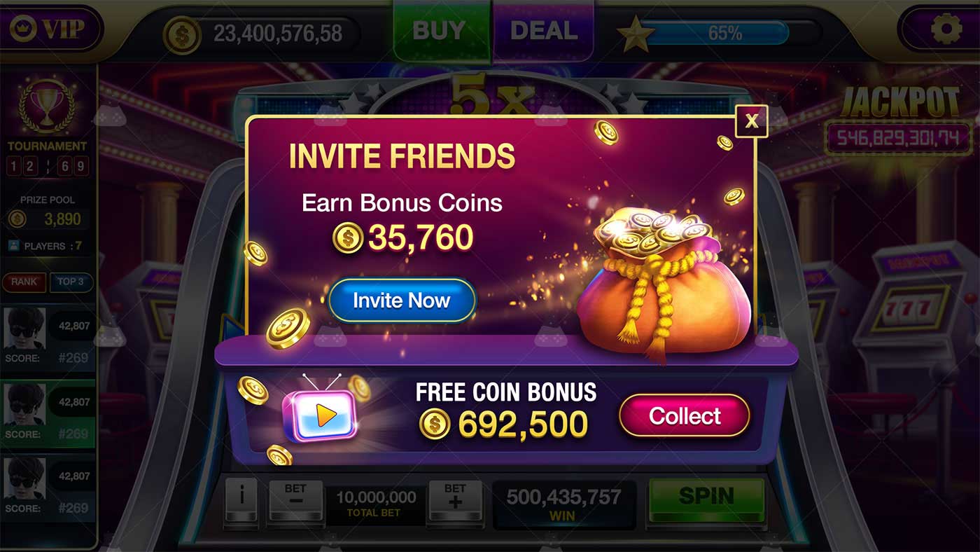The image size is (980, 552).
Task: Open the DEAL tab at top
Action: tap(543, 31)
